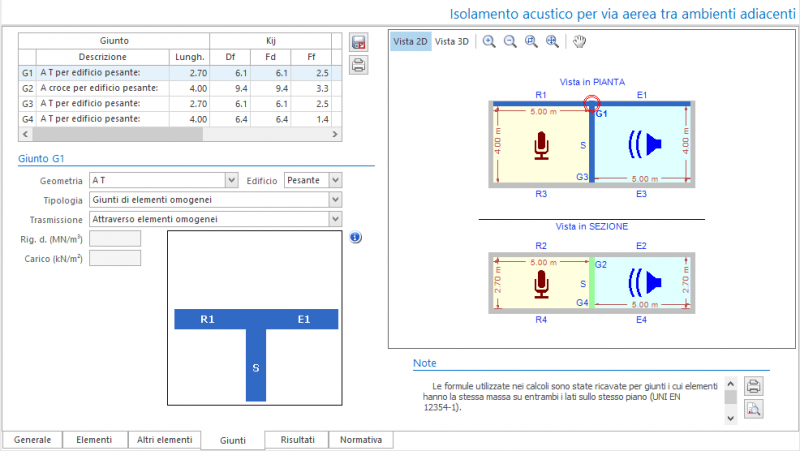Click the E1 label in the junction diagram
Image resolution: width=800 pixels, height=451 pixels.
click(304, 319)
